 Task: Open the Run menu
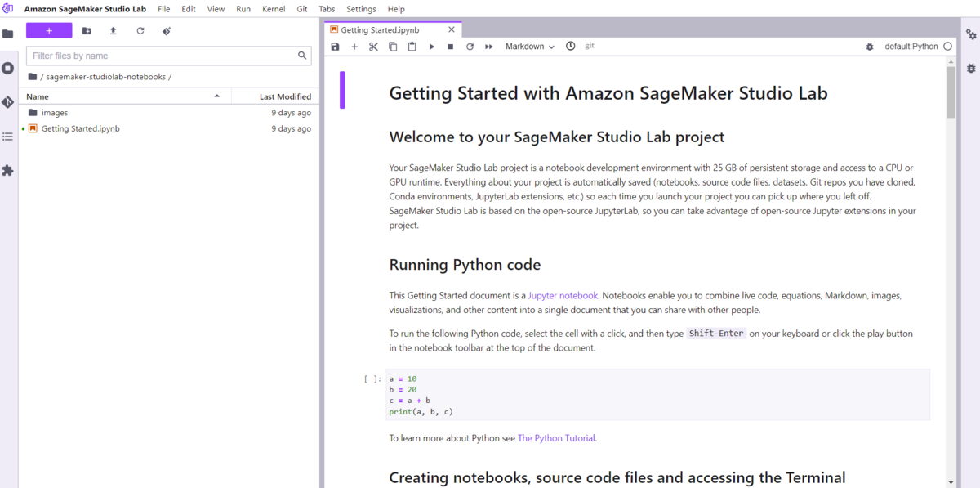(243, 9)
